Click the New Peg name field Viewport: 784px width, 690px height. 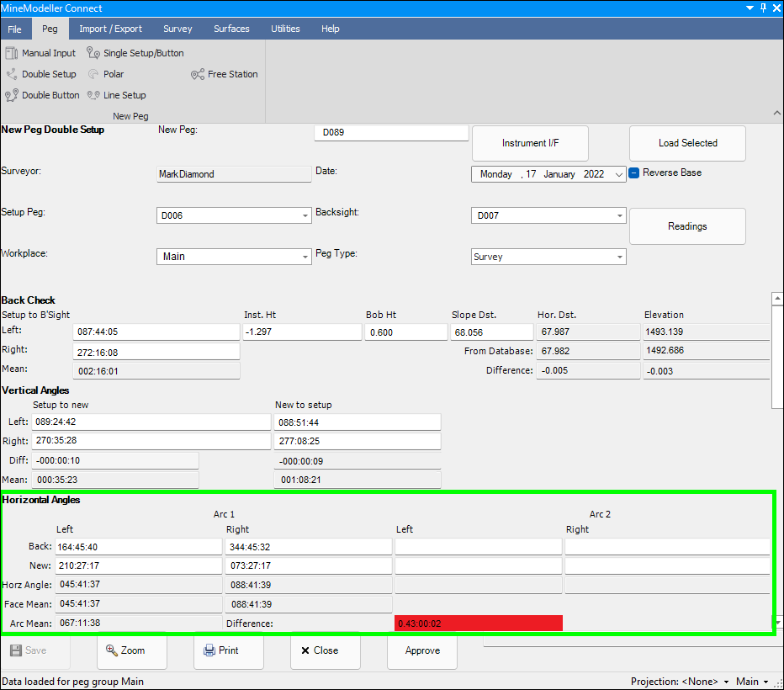point(390,133)
